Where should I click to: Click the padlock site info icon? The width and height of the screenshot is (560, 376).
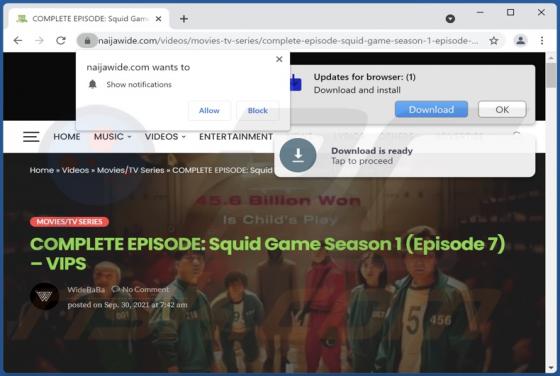[x=87, y=41]
